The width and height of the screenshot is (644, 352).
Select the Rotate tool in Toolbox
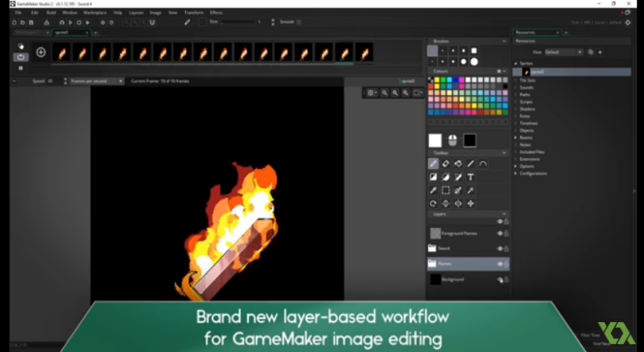[433, 203]
